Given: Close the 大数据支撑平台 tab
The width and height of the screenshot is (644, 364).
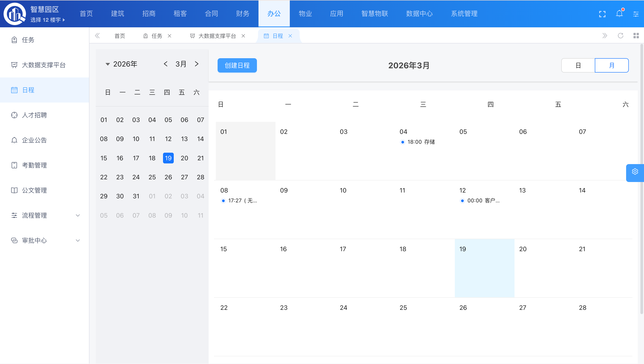Looking at the screenshot, I should [243, 36].
